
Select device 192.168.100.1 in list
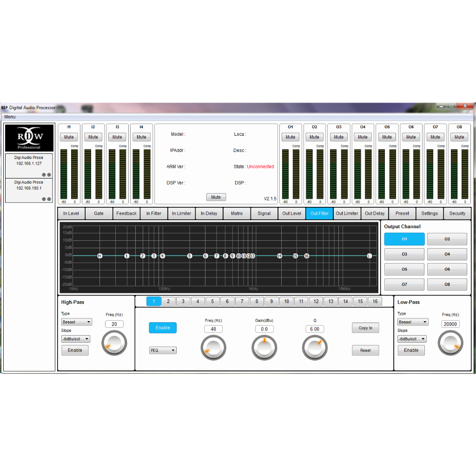[x=29, y=190]
